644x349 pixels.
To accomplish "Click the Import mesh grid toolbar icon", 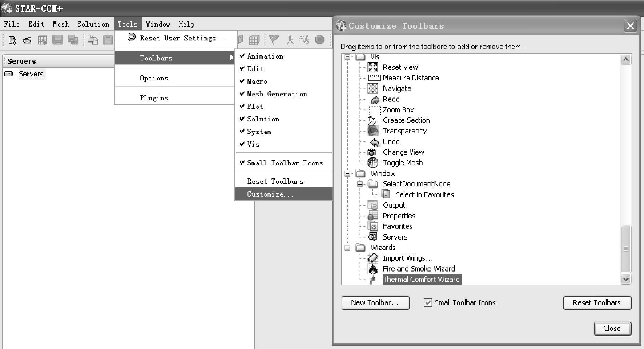I will click(42, 40).
